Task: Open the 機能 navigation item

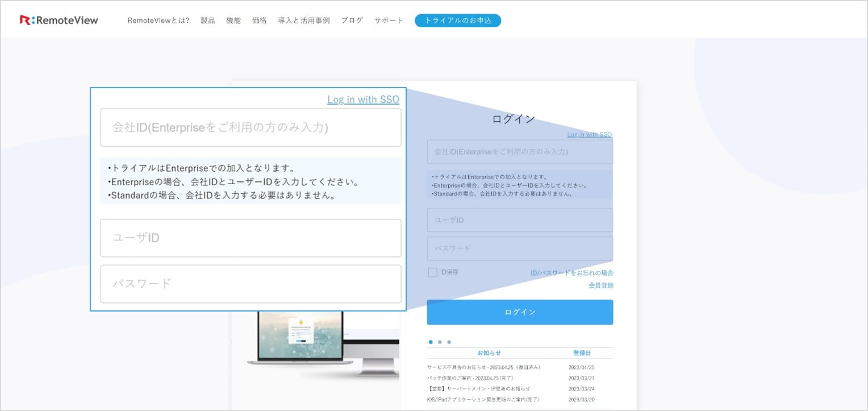Action: click(233, 20)
